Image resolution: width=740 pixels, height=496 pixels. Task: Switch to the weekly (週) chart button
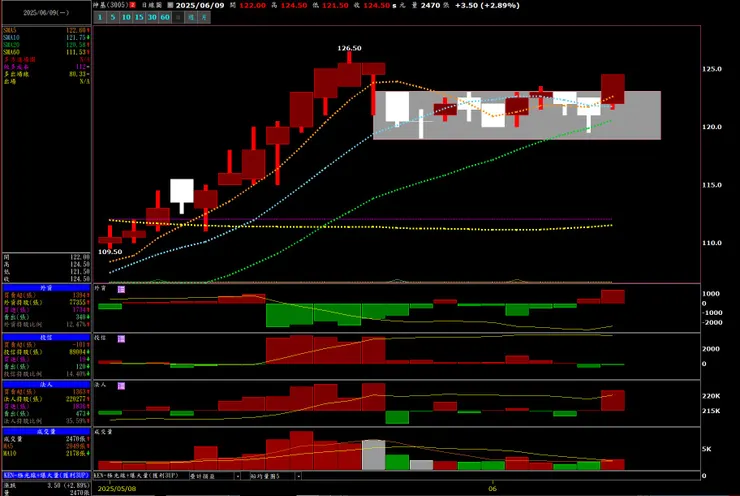[x=191, y=17]
